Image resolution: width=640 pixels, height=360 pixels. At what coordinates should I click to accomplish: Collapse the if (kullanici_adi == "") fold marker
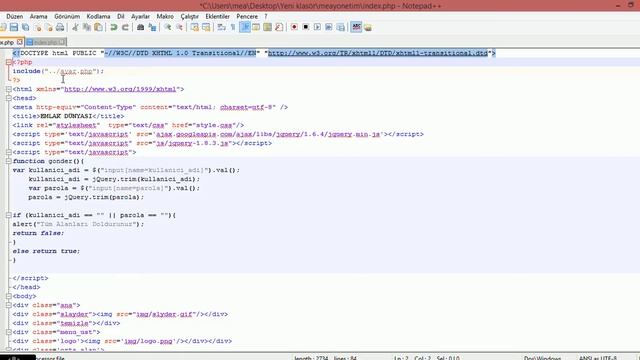8,215
